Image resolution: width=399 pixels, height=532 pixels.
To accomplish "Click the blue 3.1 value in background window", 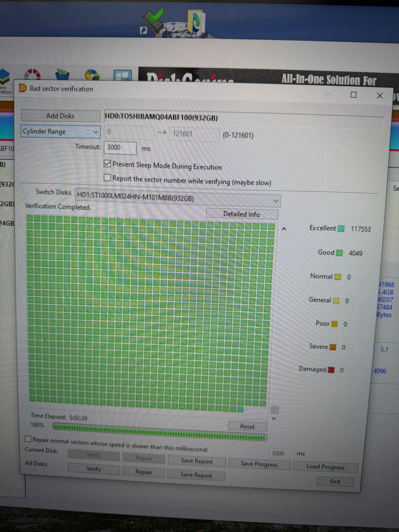I will [x=384, y=349].
